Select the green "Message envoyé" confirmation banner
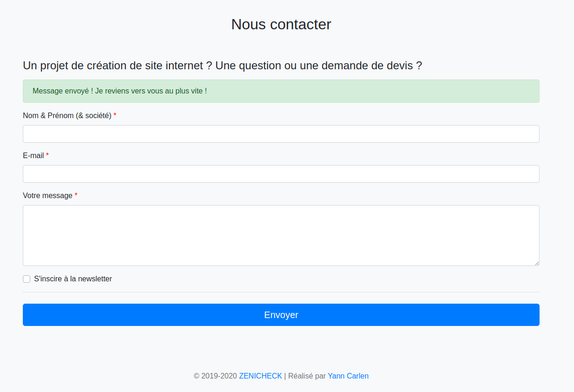Image resolution: width=574 pixels, height=392 pixels. point(281,91)
